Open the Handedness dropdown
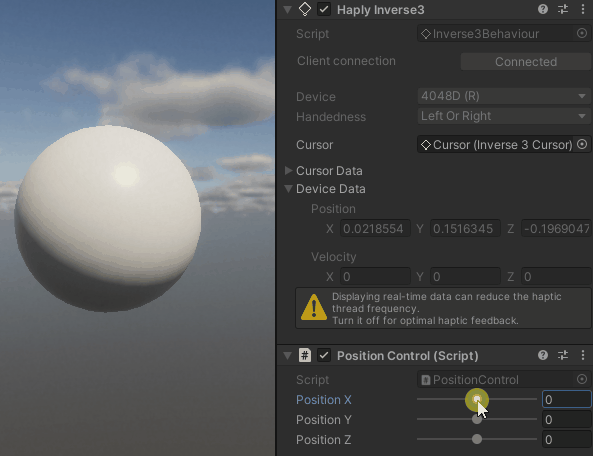The height and width of the screenshot is (456, 593). (505, 116)
